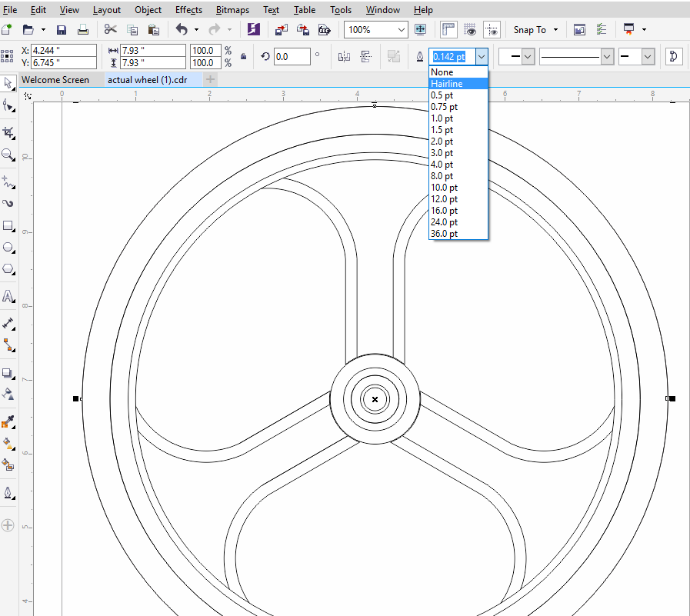The width and height of the screenshot is (690, 616).
Task: Select the Zoom tool in toolbox
Action: point(8,155)
